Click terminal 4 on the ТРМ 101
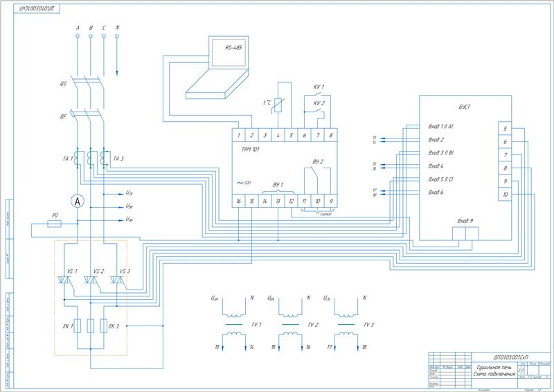This screenshot has height=392, width=554. click(x=278, y=135)
